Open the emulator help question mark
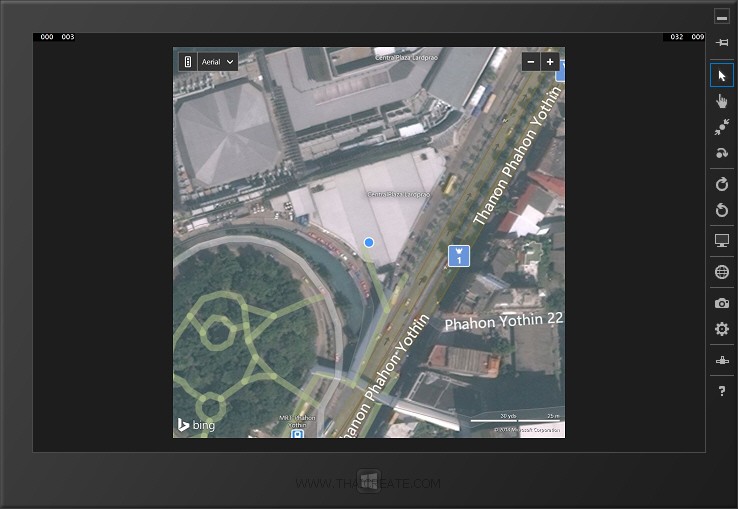 pyautogui.click(x=721, y=391)
